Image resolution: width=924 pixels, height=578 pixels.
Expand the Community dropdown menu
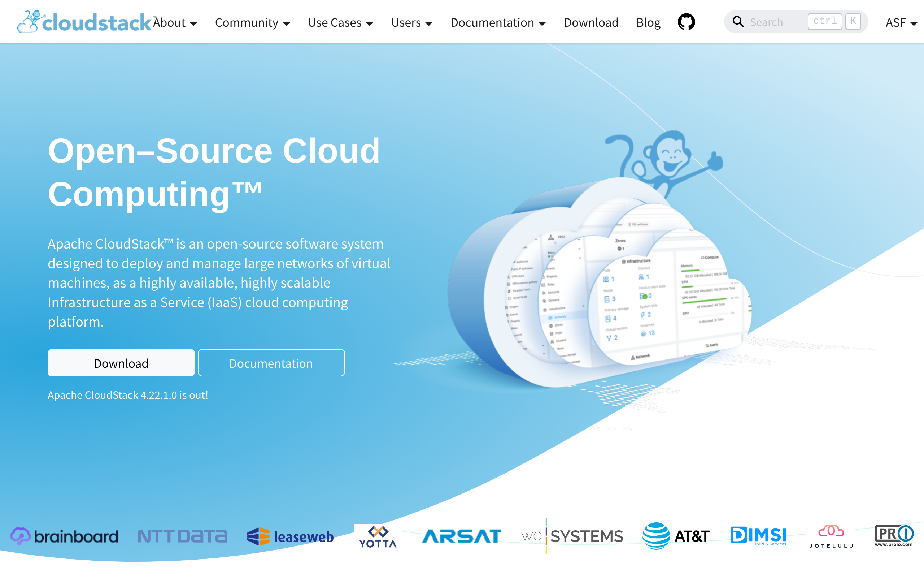tap(253, 22)
